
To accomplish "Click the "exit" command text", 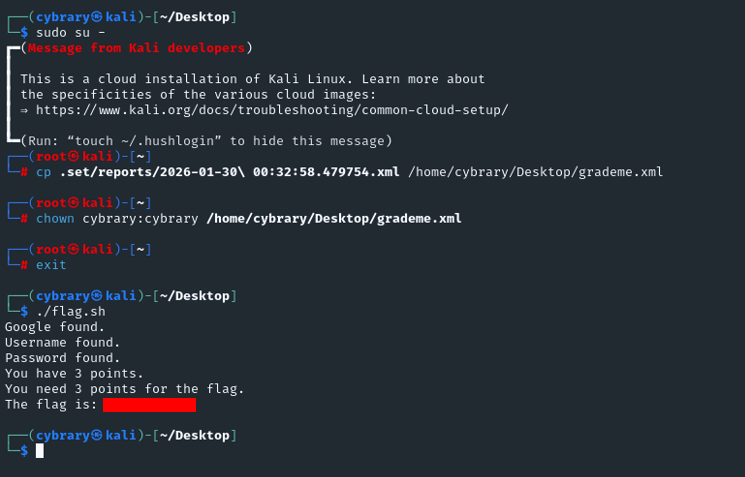I will coord(52,265).
